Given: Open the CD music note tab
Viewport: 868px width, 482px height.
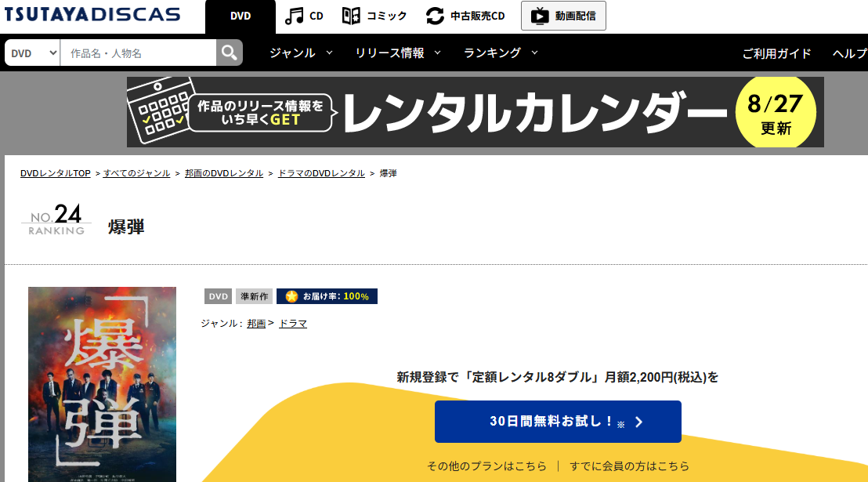Looking at the screenshot, I should pos(304,16).
